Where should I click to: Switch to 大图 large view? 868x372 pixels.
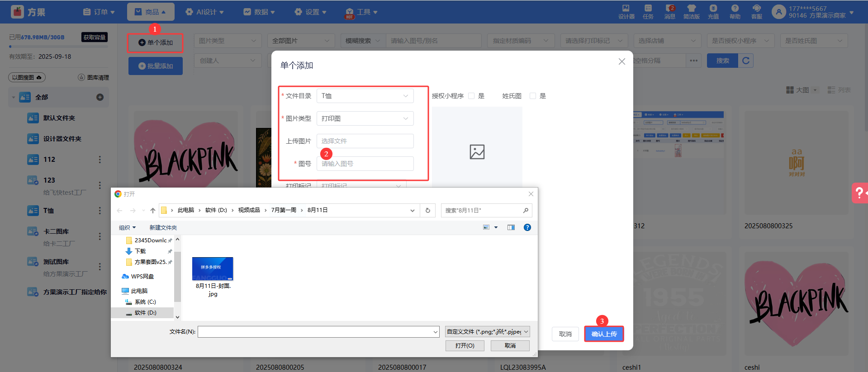pos(802,90)
